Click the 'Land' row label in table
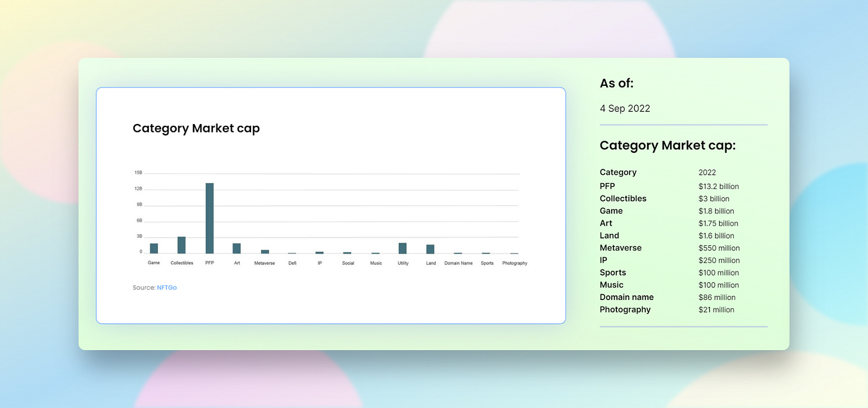The image size is (868, 408). click(609, 236)
